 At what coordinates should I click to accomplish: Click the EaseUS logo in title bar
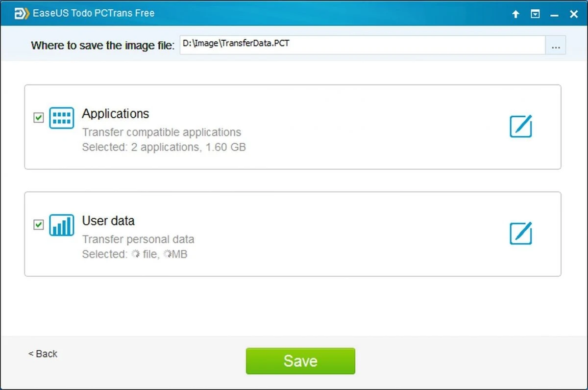point(21,14)
